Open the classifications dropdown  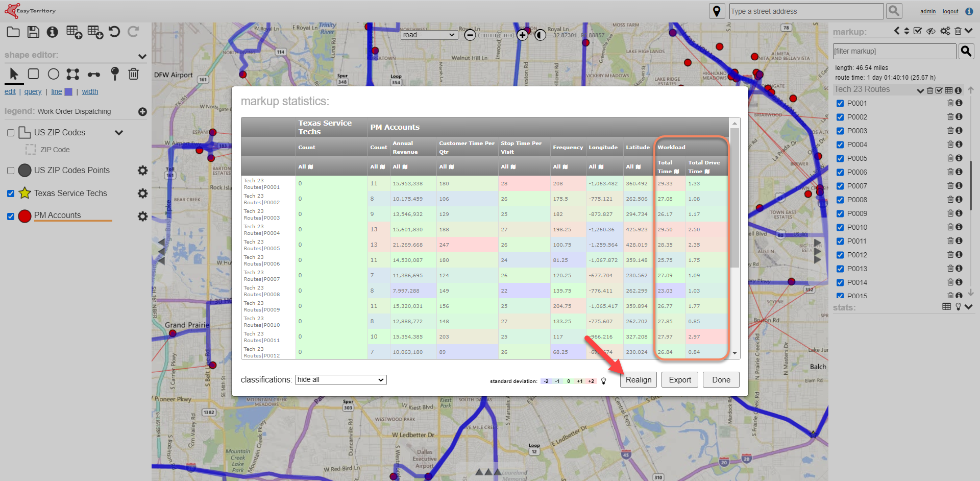point(340,380)
